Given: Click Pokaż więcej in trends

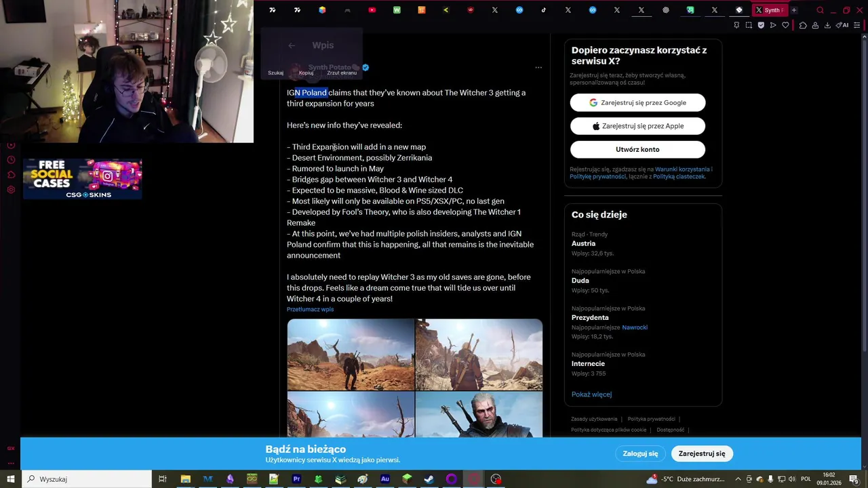Looking at the screenshot, I should point(591,394).
